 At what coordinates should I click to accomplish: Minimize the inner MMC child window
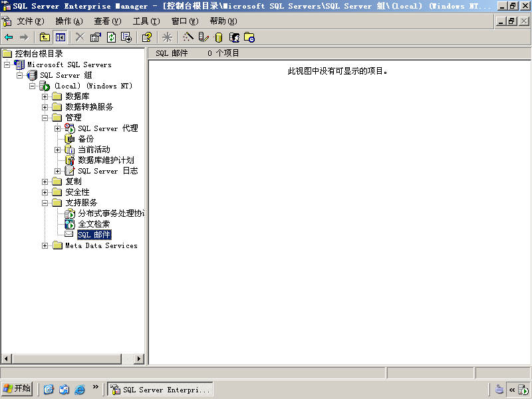[501, 21]
